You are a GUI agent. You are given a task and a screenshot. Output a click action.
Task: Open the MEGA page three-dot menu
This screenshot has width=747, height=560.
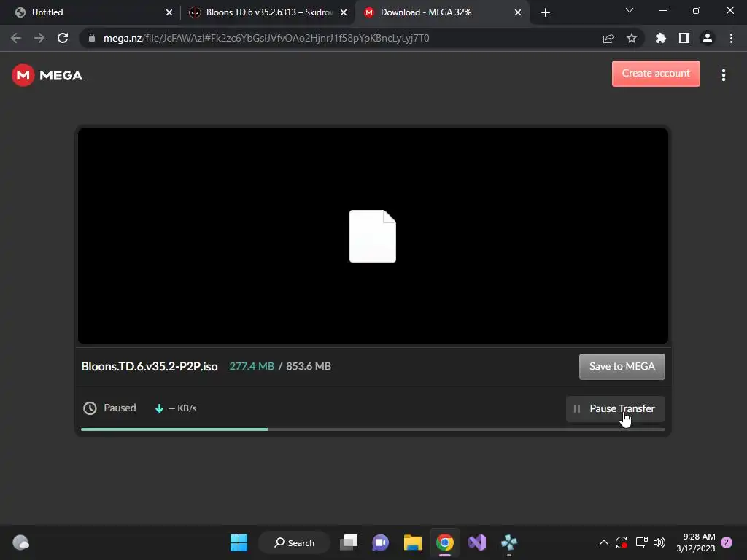click(x=723, y=75)
